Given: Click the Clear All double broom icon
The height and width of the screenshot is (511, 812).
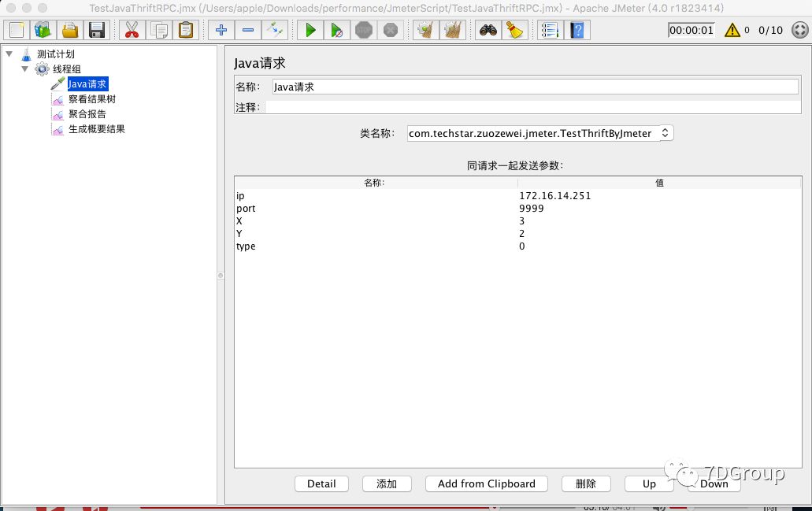Looking at the screenshot, I should point(453,30).
